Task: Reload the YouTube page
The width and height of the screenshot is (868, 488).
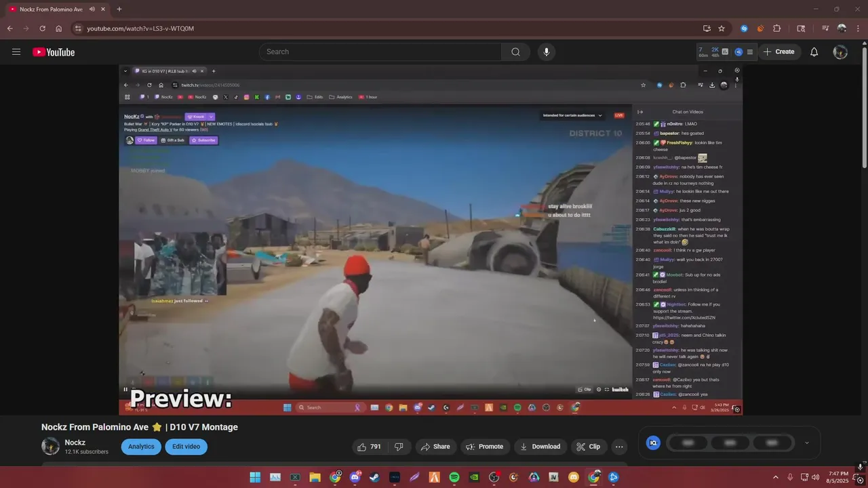Action: [42, 28]
